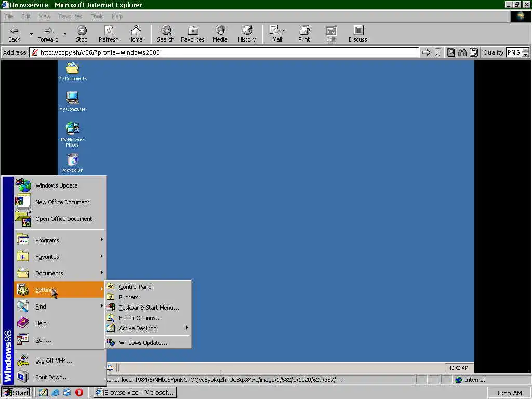The image size is (532, 399).
Task: Click the bookmarks book icon
Action: pyautogui.click(x=450, y=52)
